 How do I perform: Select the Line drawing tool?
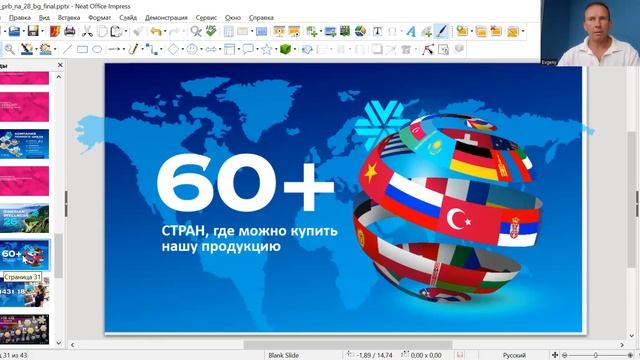click(67, 49)
